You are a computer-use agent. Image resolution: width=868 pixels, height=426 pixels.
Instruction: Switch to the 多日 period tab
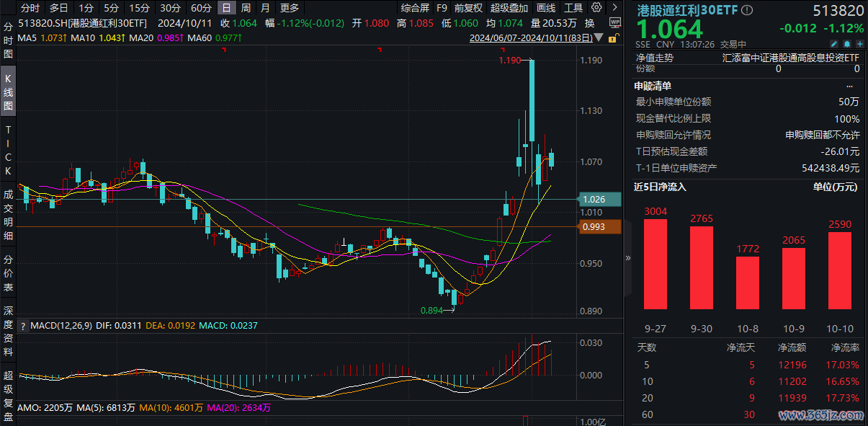coord(58,8)
